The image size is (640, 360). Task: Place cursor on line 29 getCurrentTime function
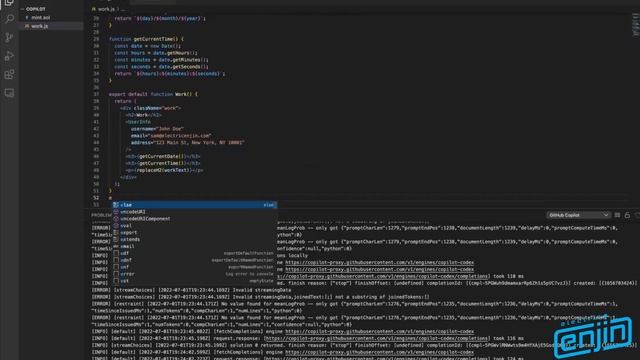146,39
